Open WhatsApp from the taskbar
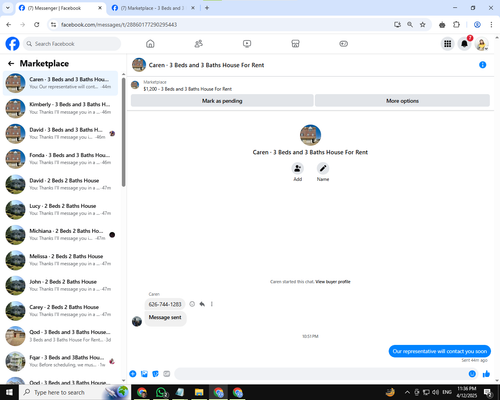500x400 pixels. click(x=161, y=392)
